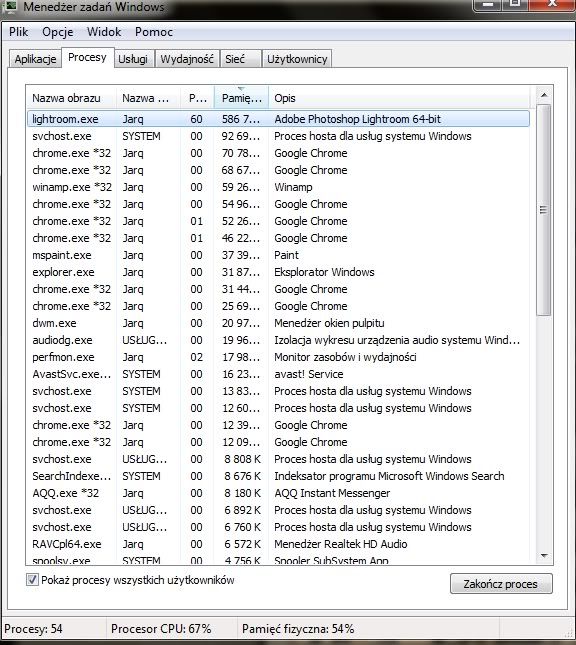The height and width of the screenshot is (645, 576).
Task: Toggle 'Pokaż procesy wszystkich użytkowników' checkbox
Action: (x=32, y=580)
